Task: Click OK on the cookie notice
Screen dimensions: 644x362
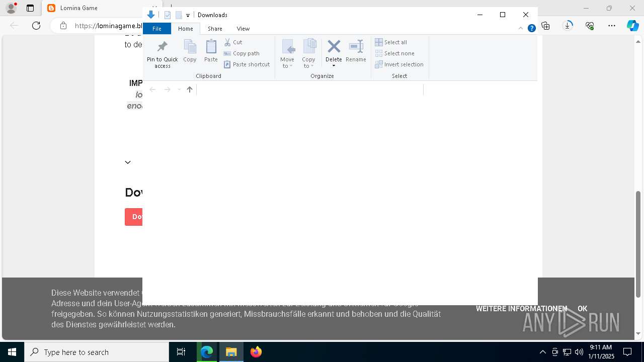Action: 582,309
